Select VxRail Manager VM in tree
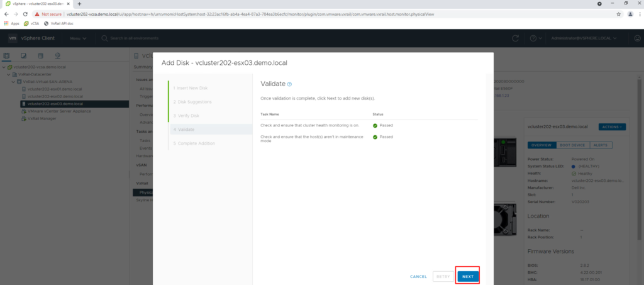Screen dimensions: 644x285 (42, 119)
